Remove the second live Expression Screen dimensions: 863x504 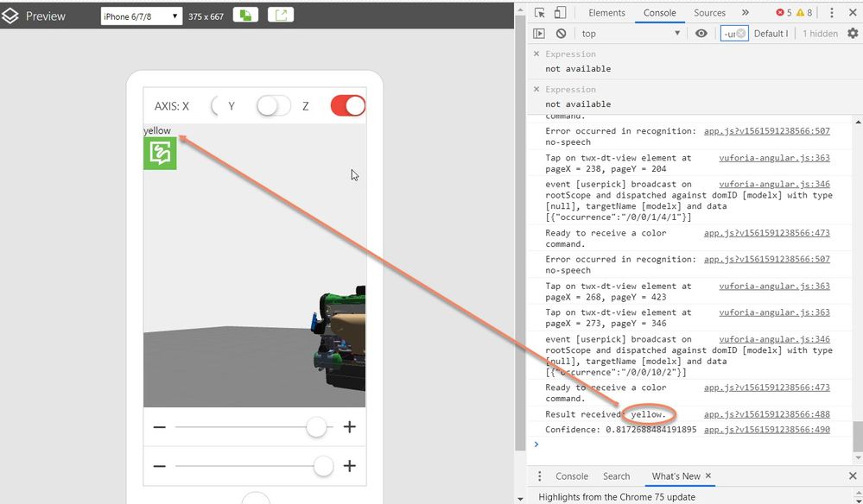coord(536,89)
